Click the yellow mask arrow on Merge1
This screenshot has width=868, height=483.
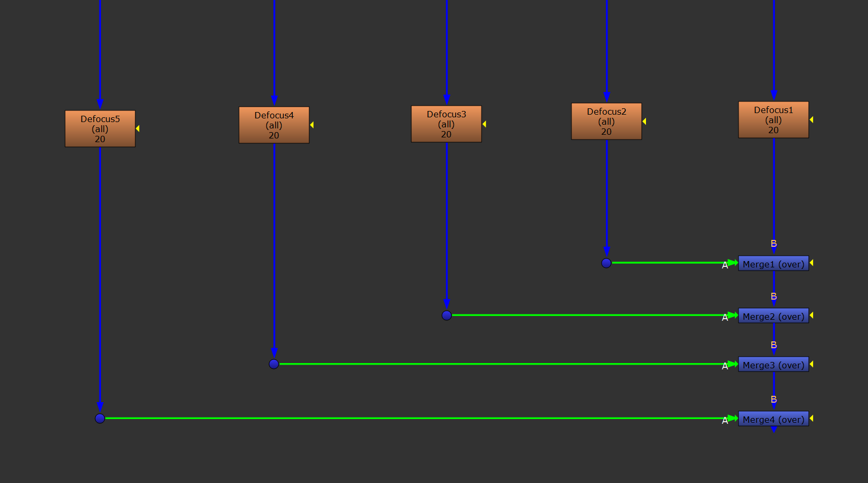click(x=811, y=263)
